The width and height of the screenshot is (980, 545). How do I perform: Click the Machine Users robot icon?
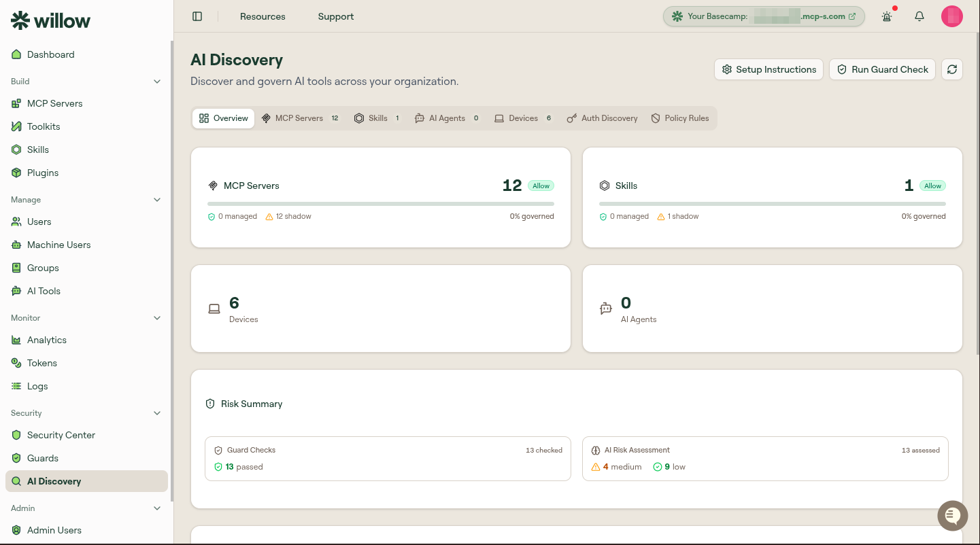[16, 245]
